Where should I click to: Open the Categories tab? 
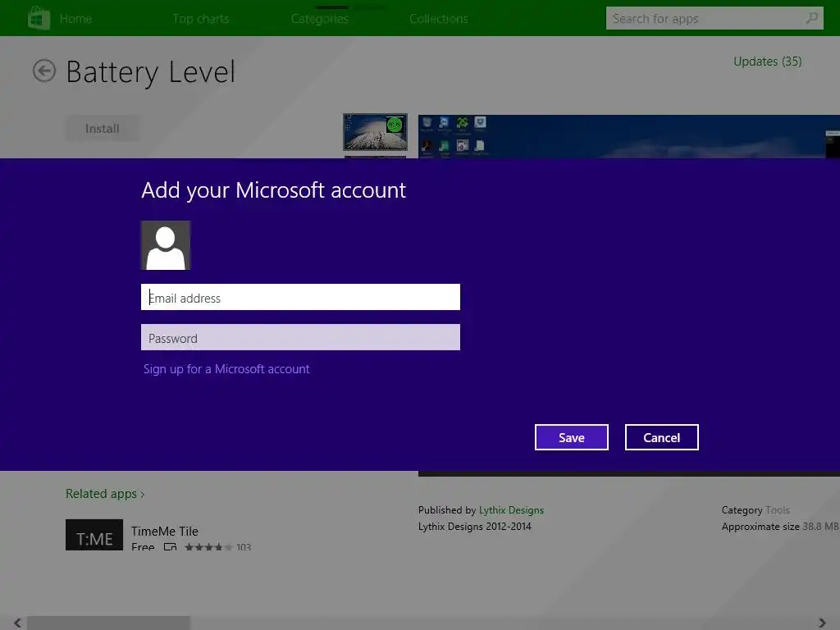tap(320, 19)
